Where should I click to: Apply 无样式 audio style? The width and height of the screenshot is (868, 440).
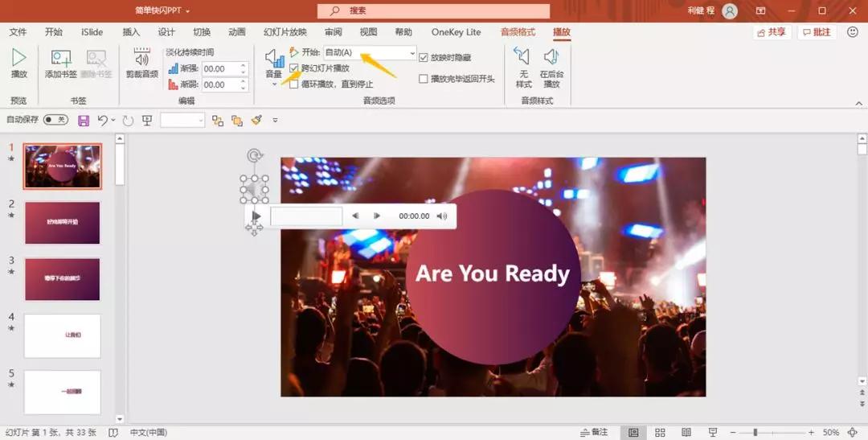coord(523,68)
